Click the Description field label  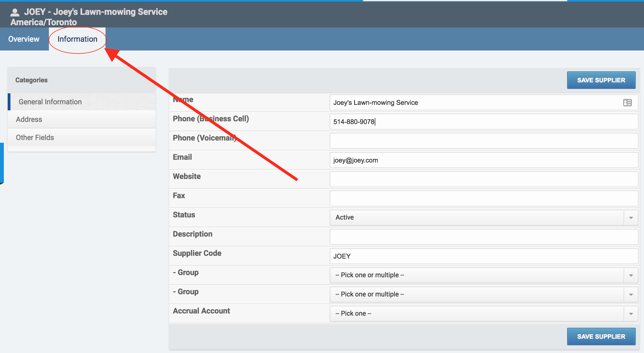(193, 234)
